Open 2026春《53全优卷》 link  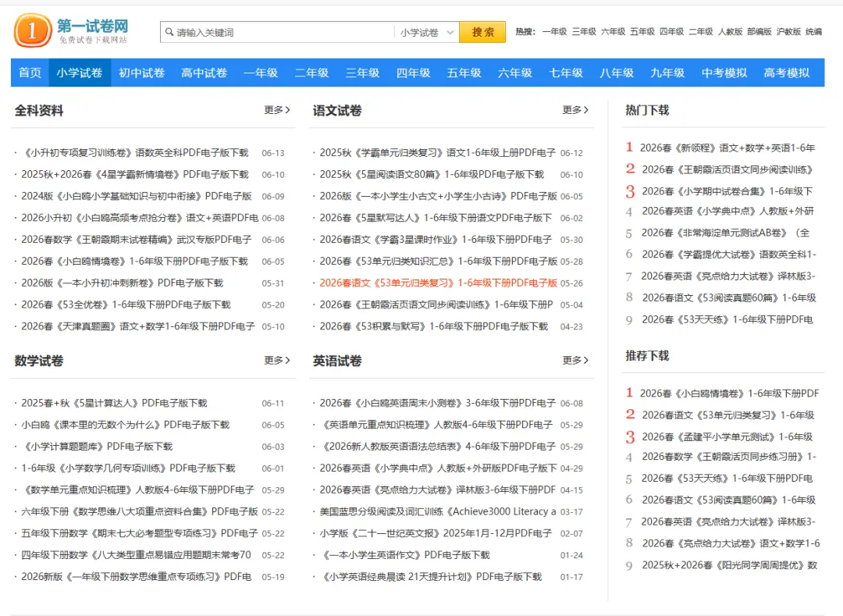tap(126, 304)
